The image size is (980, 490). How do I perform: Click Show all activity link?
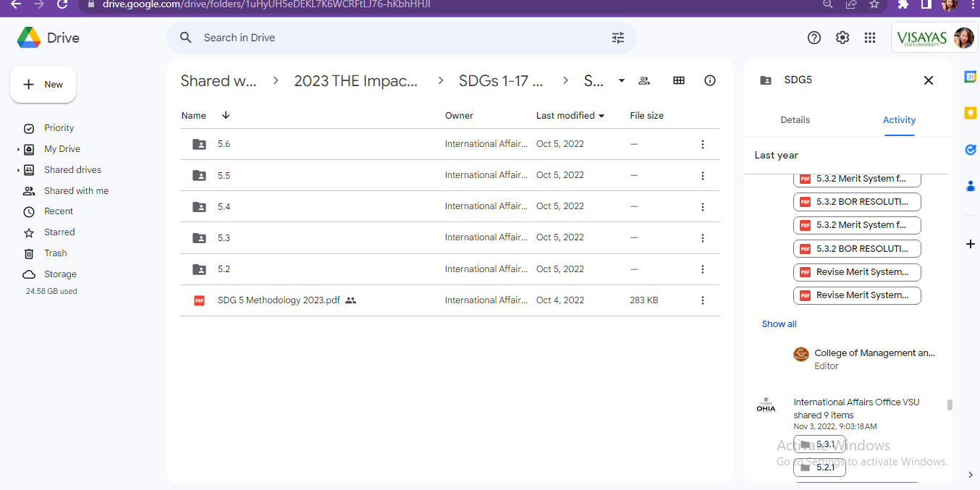point(779,324)
